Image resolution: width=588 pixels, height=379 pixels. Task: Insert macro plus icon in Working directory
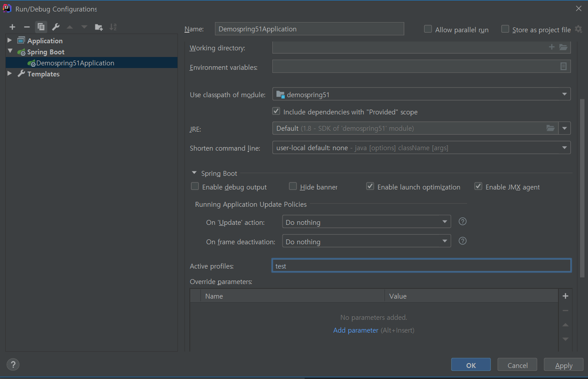(551, 47)
